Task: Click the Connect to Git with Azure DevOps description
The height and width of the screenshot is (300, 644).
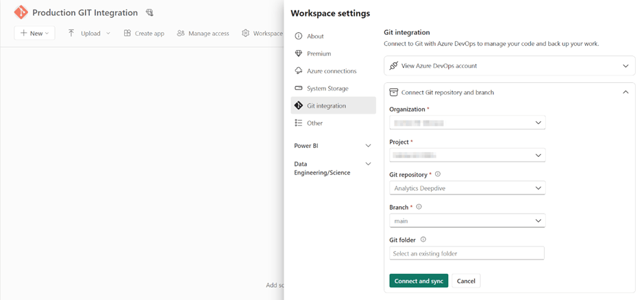Action: pos(491,44)
